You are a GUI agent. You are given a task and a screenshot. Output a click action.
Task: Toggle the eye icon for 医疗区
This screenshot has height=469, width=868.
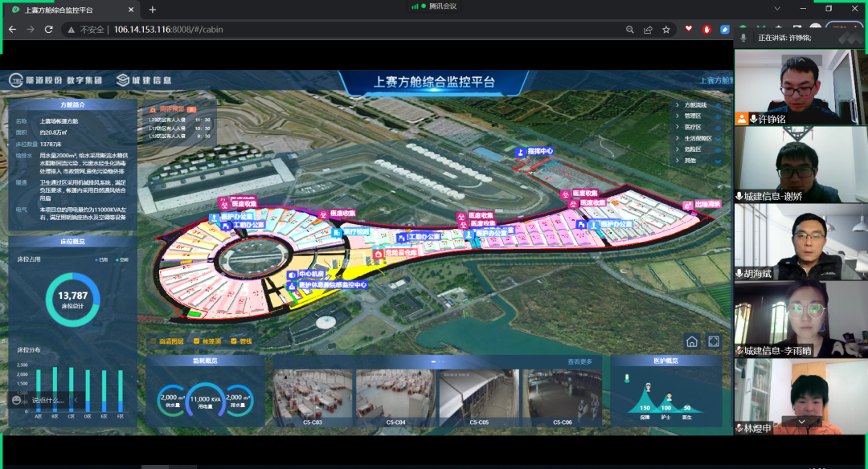click(718, 128)
